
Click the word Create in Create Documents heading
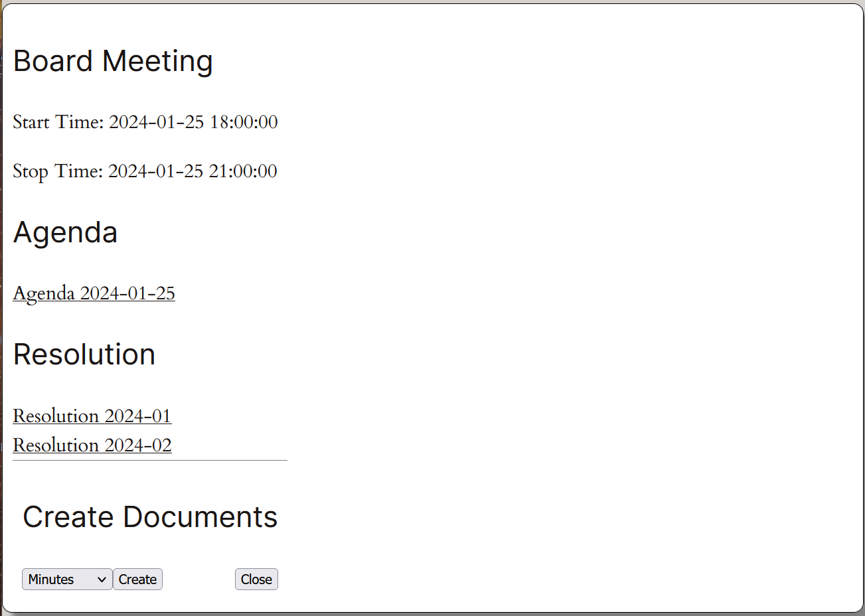coord(68,517)
